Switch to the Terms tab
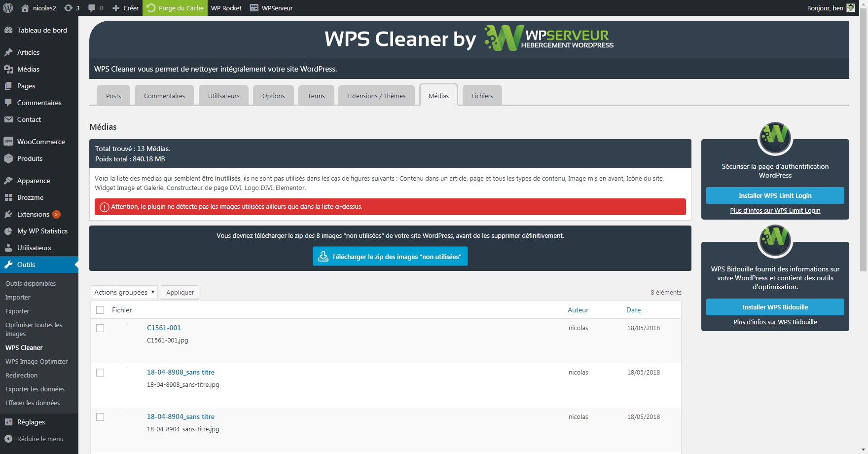The height and width of the screenshot is (454, 868). pyautogui.click(x=316, y=96)
